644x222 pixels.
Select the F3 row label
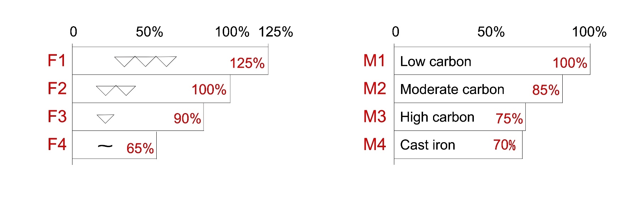click(57, 116)
